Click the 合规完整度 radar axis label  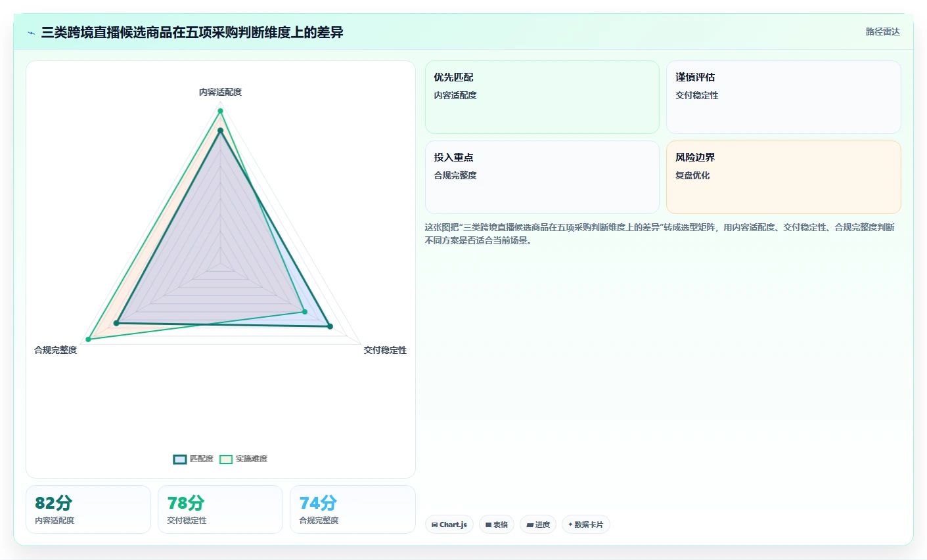(56, 350)
